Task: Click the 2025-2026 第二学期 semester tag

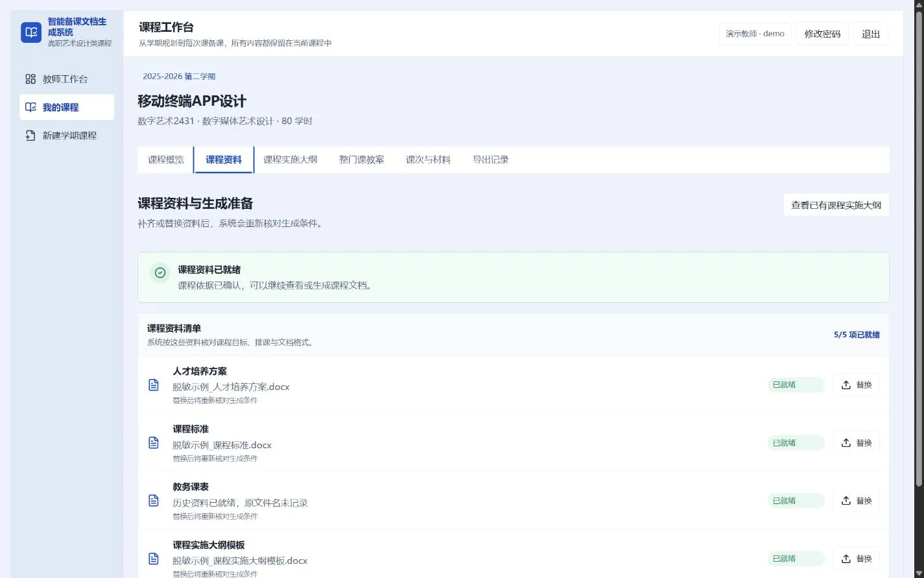Action: click(179, 77)
